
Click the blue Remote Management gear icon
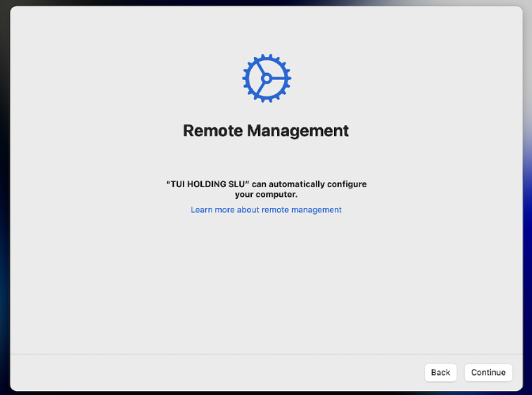267,78
